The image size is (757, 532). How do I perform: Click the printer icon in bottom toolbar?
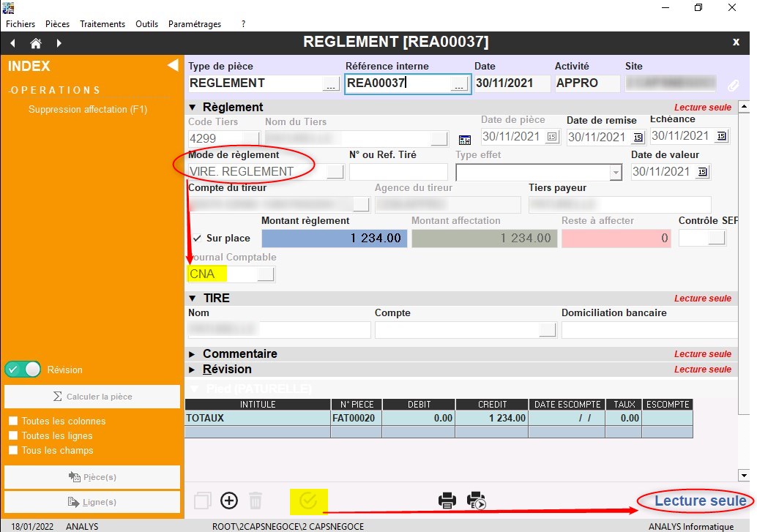(x=447, y=501)
